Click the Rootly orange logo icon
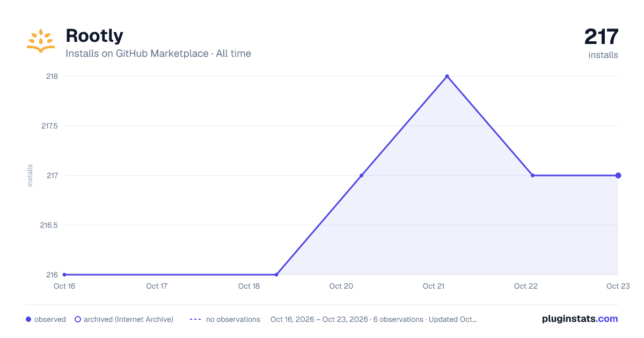This screenshot has width=644, height=338. [x=41, y=41]
